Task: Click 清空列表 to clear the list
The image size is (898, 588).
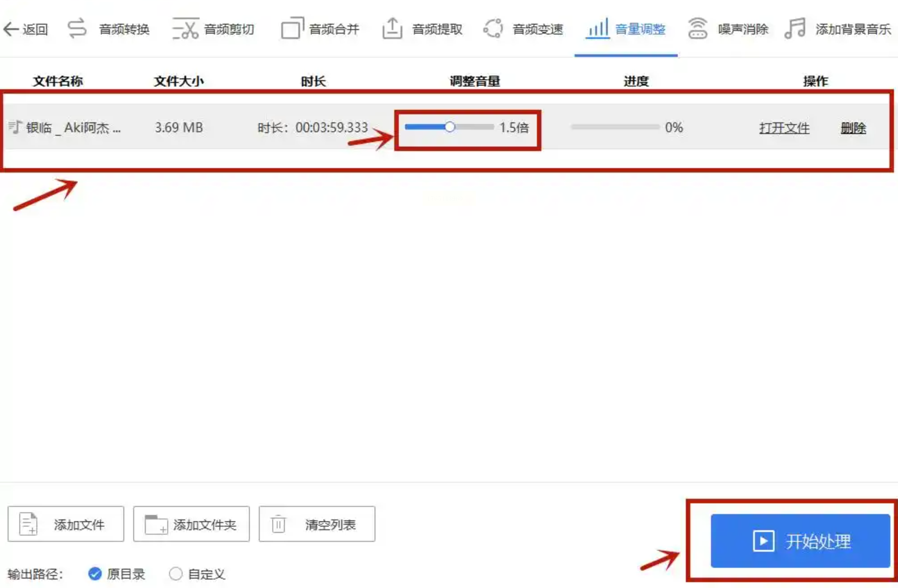Action: point(317,524)
